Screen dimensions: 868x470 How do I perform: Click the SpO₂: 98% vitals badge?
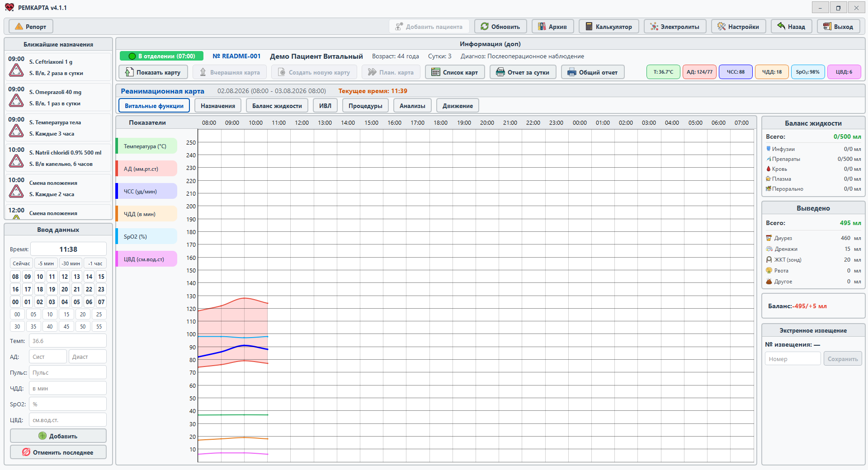808,72
